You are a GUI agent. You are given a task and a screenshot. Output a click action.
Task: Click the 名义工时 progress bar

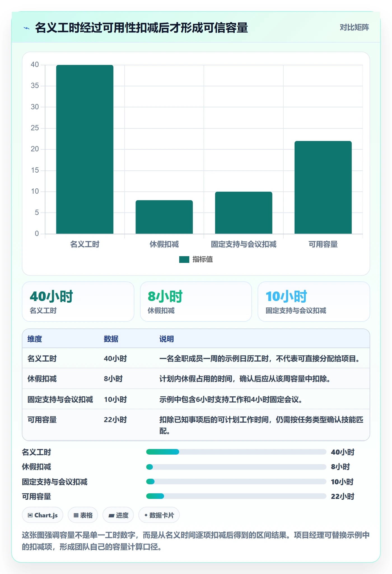pyautogui.click(x=236, y=452)
